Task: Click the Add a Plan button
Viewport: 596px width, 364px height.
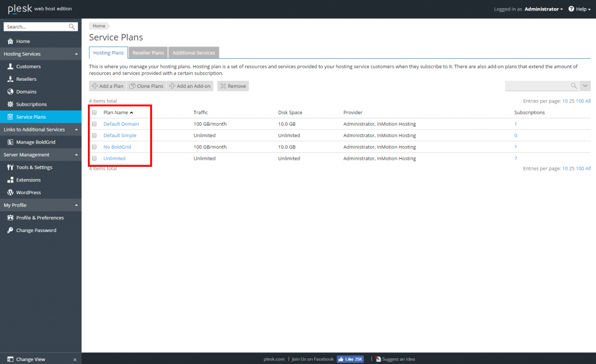Action: click(x=108, y=86)
